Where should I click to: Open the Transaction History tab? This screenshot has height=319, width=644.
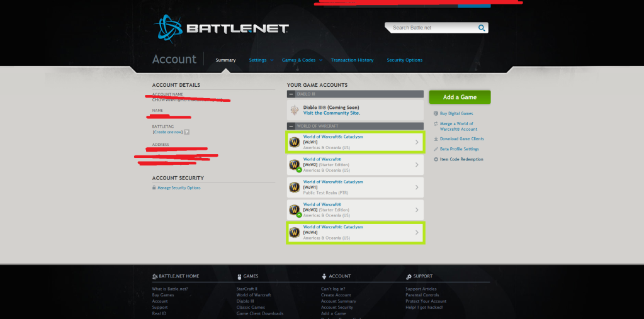[352, 60]
